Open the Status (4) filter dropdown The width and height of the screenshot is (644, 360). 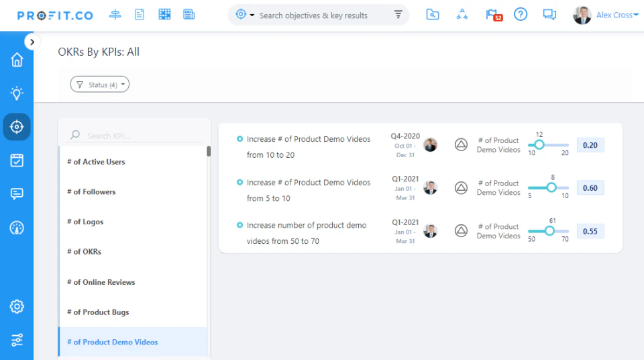[100, 85]
